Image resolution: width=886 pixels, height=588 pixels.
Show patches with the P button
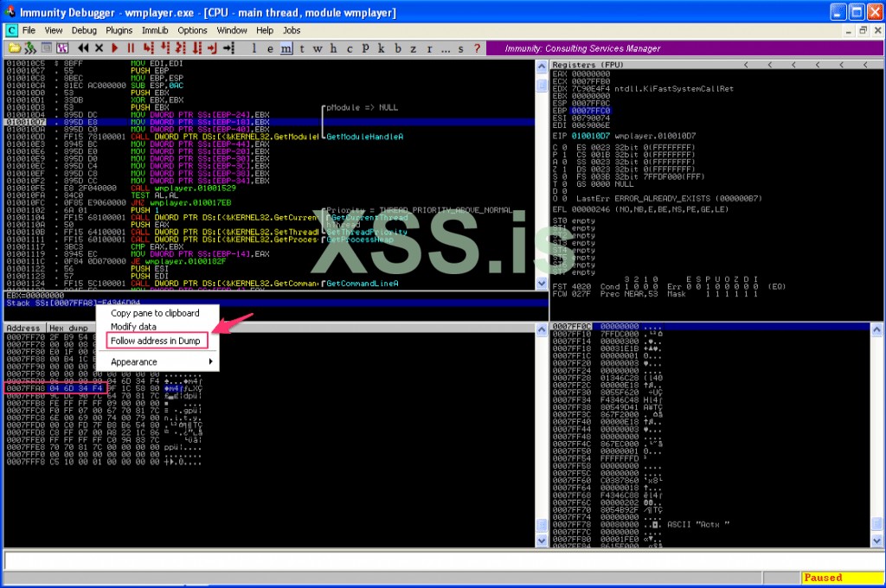pos(366,48)
